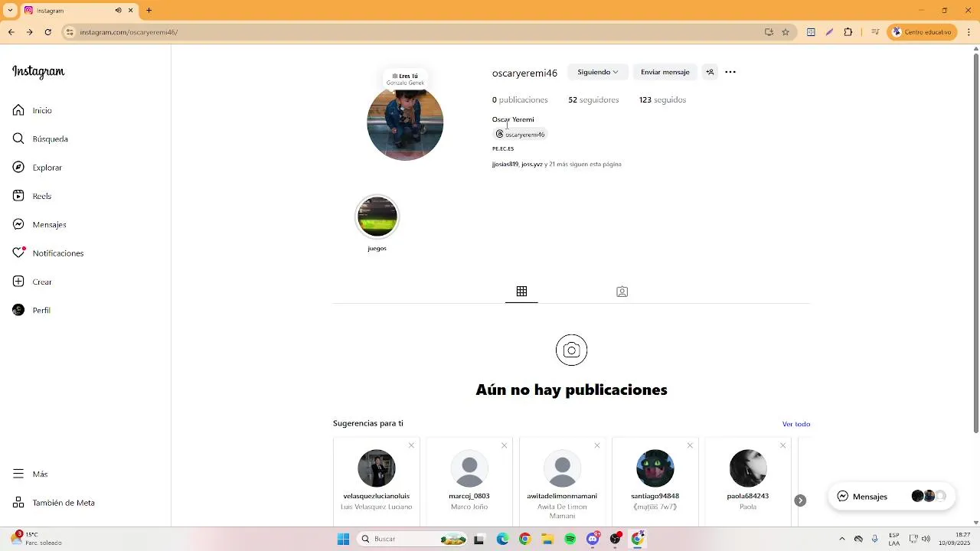Open Perfil from the sidebar
Image resolution: width=980 pixels, height=551 pixels.
click(x=31, y=310)
